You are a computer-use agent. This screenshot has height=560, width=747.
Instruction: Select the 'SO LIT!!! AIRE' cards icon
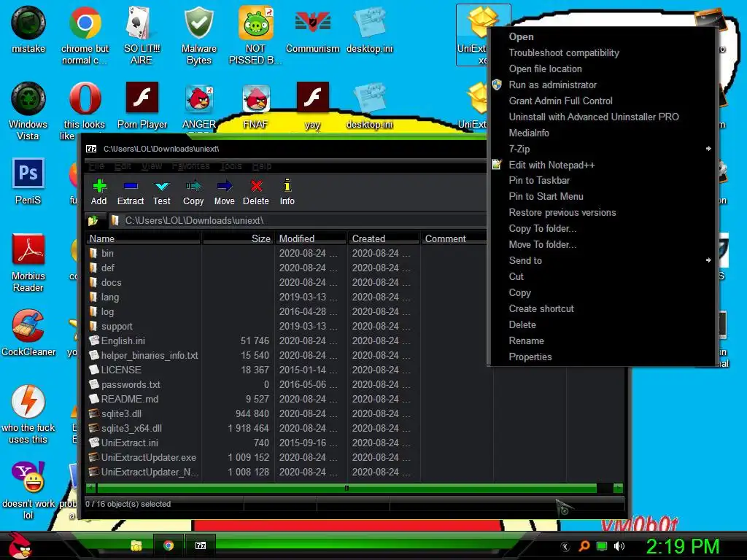tap(142, 36)
